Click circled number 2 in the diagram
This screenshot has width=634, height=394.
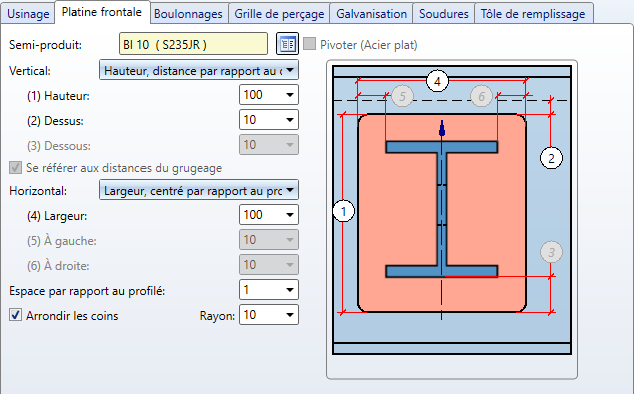551,158
